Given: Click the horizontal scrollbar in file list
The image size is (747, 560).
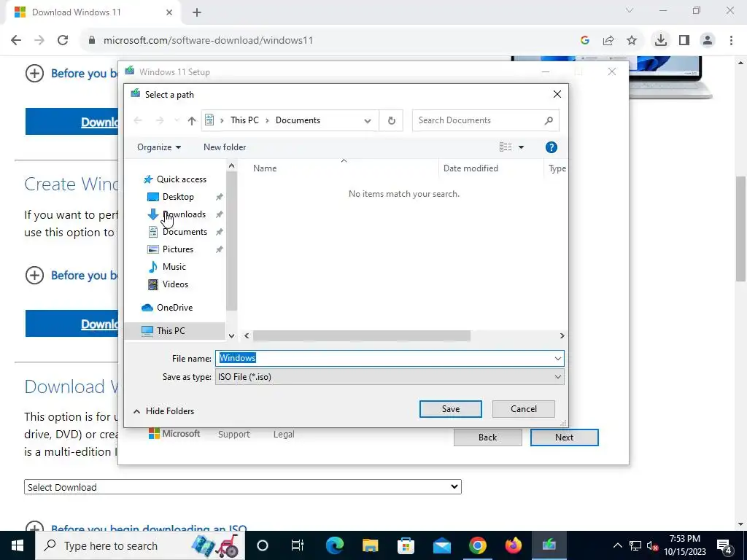Looking at the screenshot, I should click(362, 335).
